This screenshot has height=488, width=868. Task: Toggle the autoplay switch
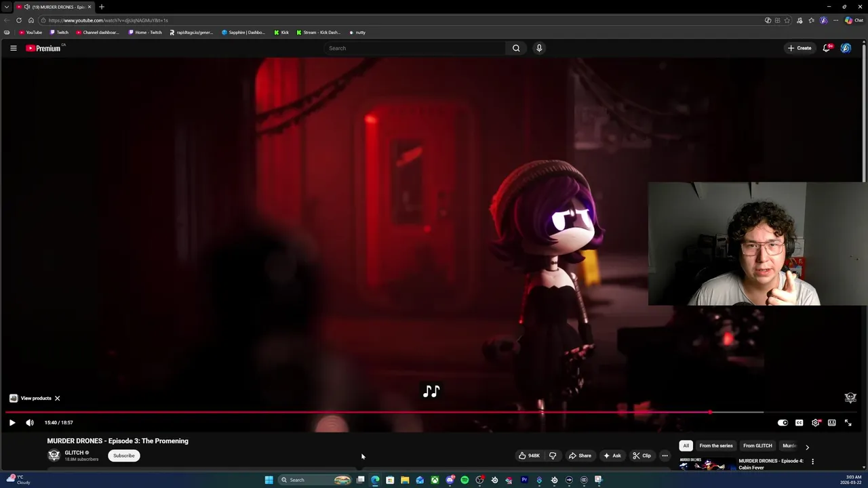pos(783,423)
